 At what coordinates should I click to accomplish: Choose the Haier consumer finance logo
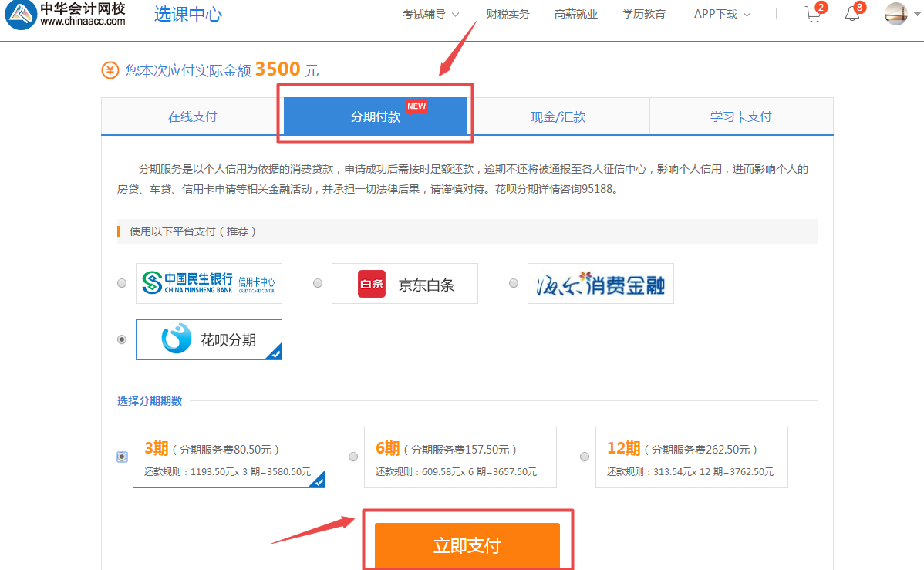601,284
